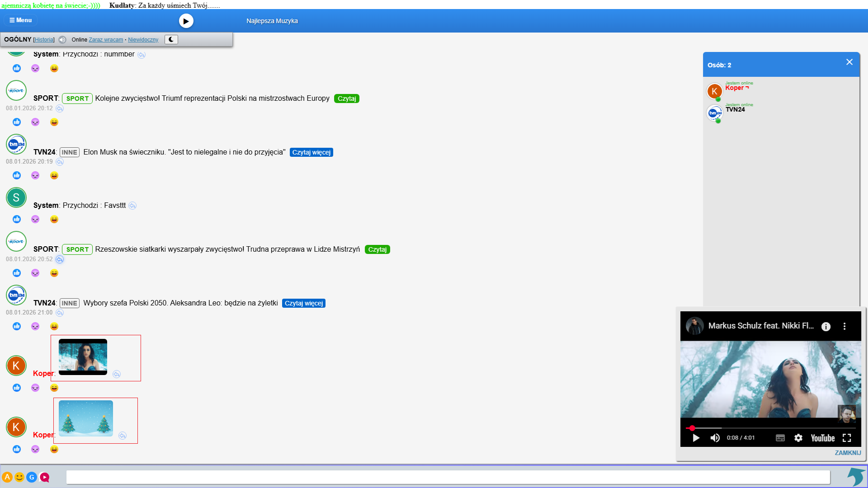Click the chat message input field
This screenshot has height=488, width=868.
[x=448, y=477]
